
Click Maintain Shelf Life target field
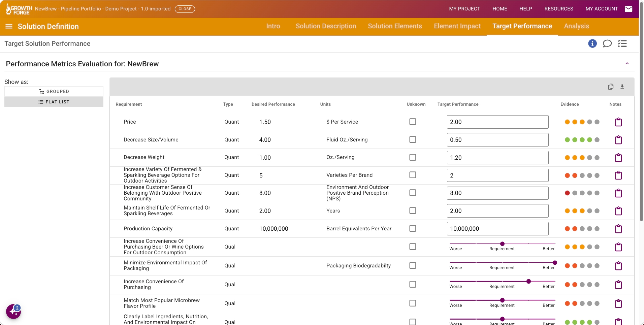[x=497, y=211]
